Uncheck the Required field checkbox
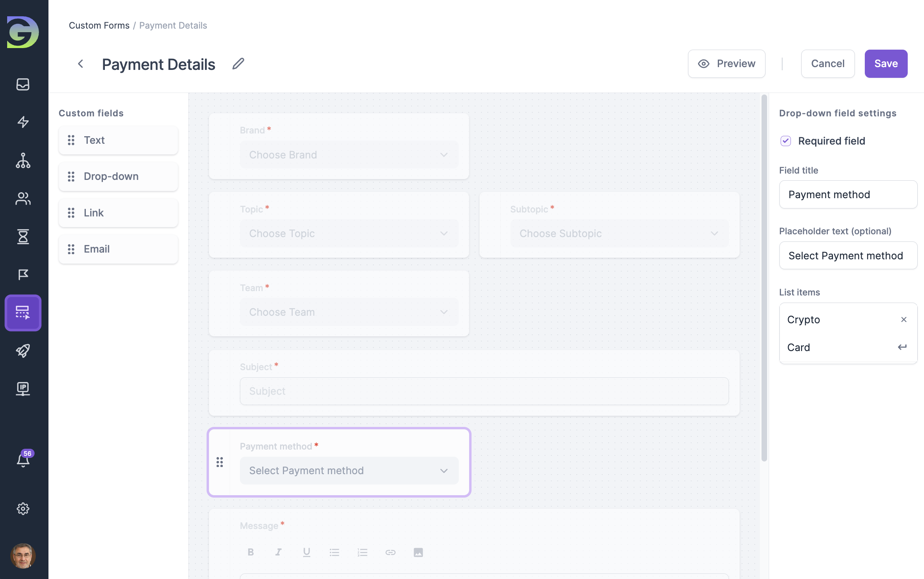Viewport: 924px width, 579px height. (785, 141)
